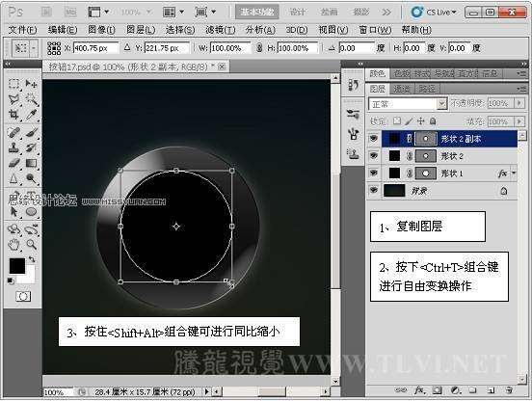Image resolution: width=532 pixels, height=401 pixels.
Task: Open the Clone Source panel icon
Action: tap(353, 154)
